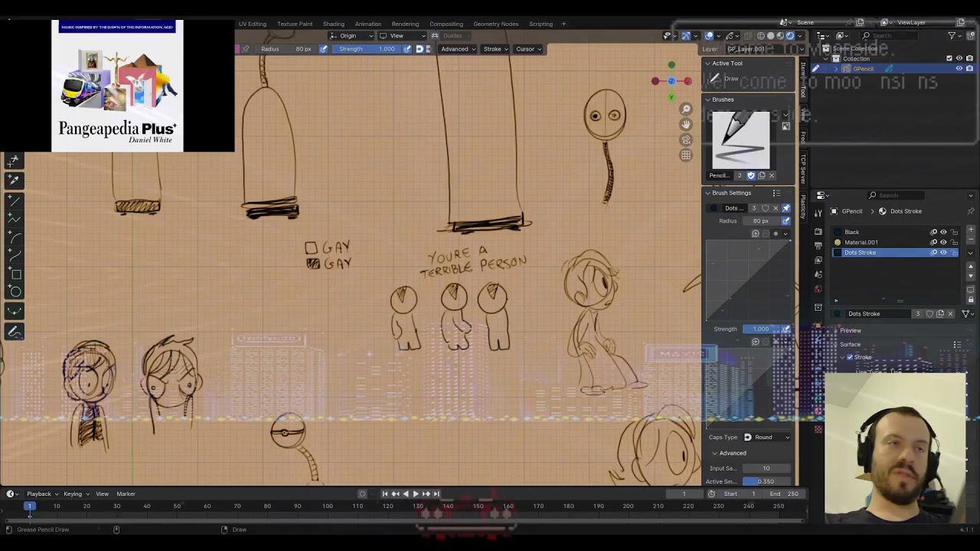This screenshot has width=980, height=551.
Task: Toggle the orthographic grid view icon
Action: coord(686,155)
